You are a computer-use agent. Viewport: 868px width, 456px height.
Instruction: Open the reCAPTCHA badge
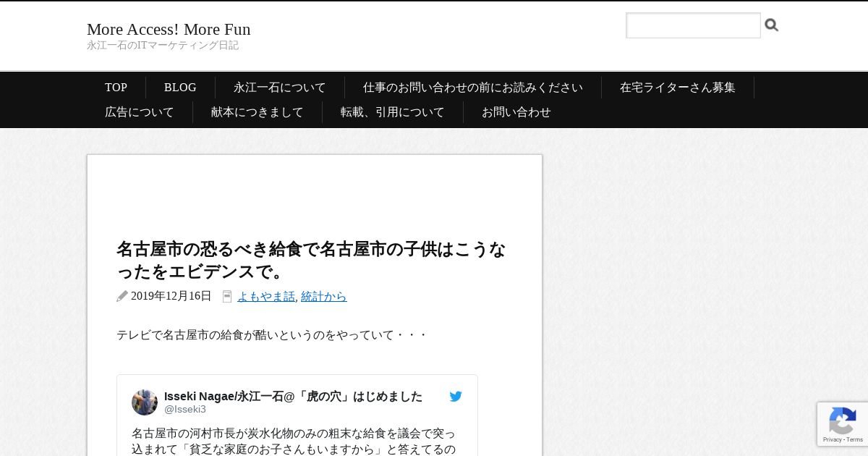843,424
